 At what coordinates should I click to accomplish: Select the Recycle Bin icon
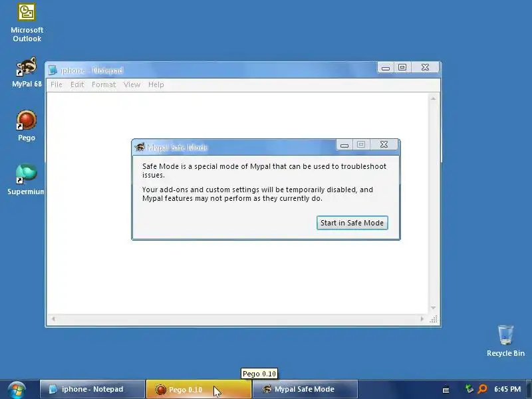505,341
